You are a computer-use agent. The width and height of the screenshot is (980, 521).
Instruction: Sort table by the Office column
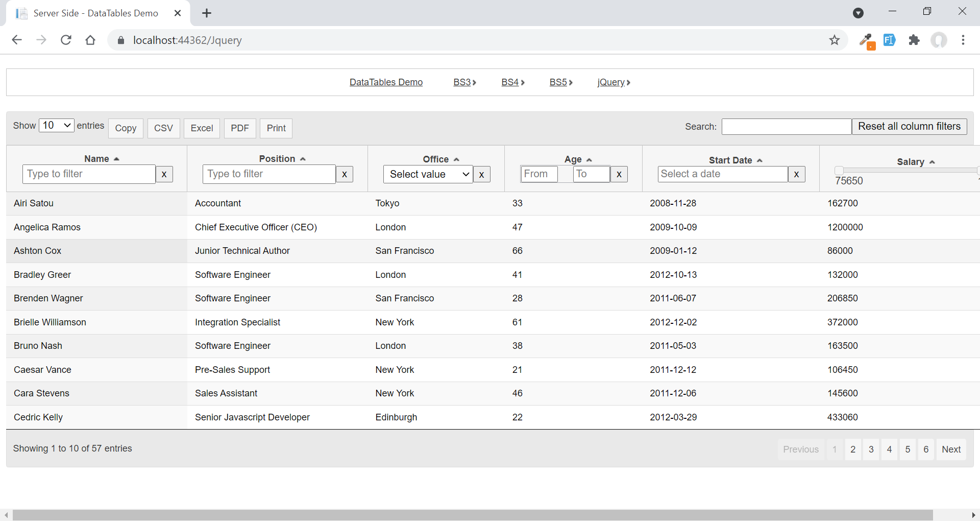click(x=436, y=159)
